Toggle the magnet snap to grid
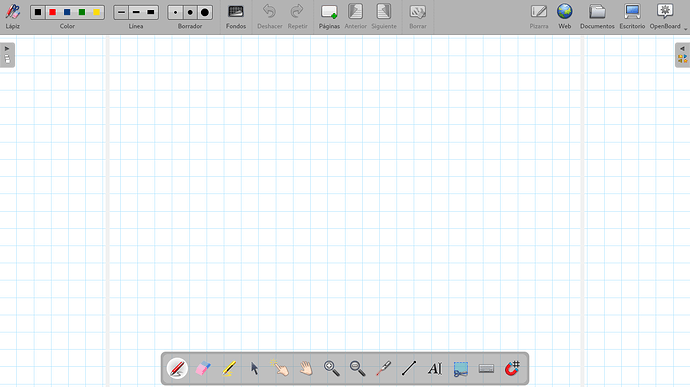 (512, 368)
